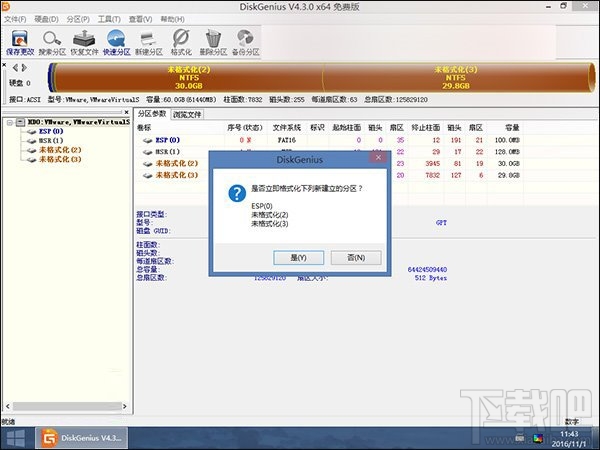
Task: Click 未格式化(2) row in the partition table
Action: pos(329,163)
